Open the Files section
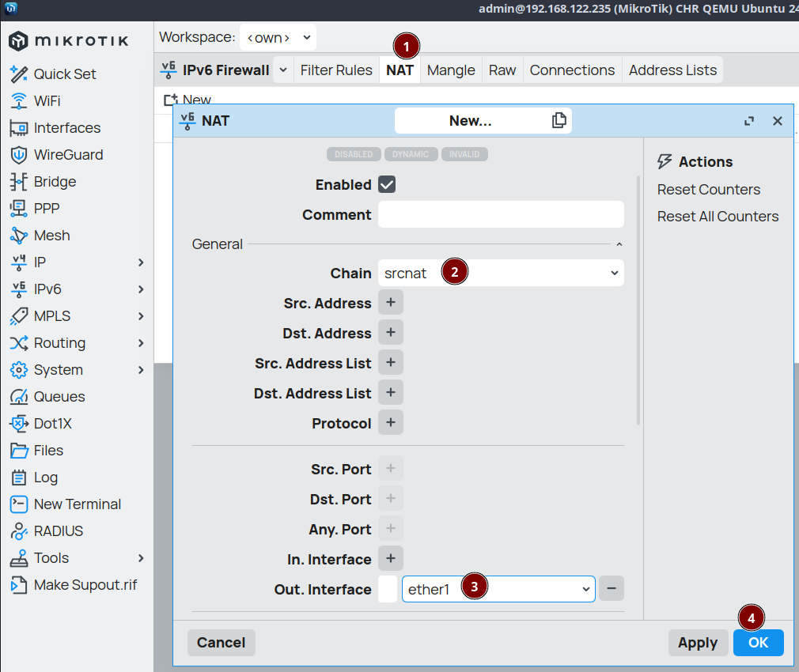The width and height of the screenshot is (799, 672). click(x=48, y=451)
